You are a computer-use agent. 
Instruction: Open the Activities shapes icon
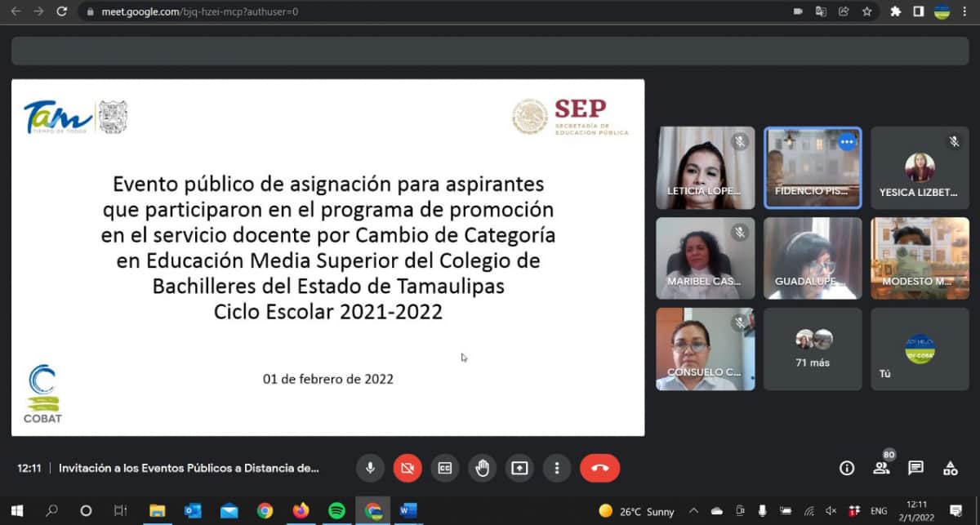click(950, 468)
